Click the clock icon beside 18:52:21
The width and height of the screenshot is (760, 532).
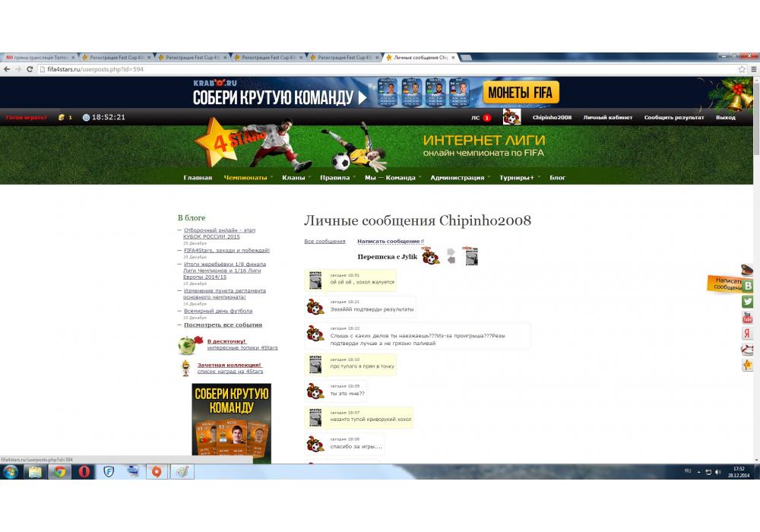87,117
